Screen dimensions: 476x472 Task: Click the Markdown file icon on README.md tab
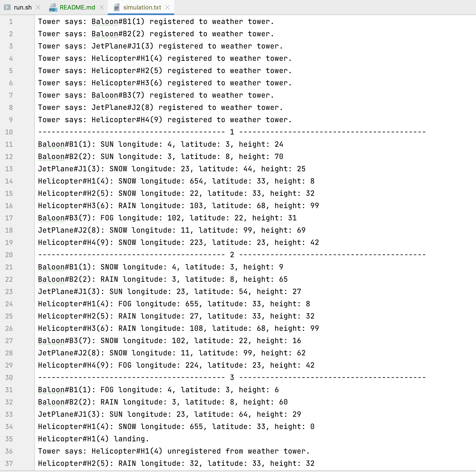click(53, 8)
